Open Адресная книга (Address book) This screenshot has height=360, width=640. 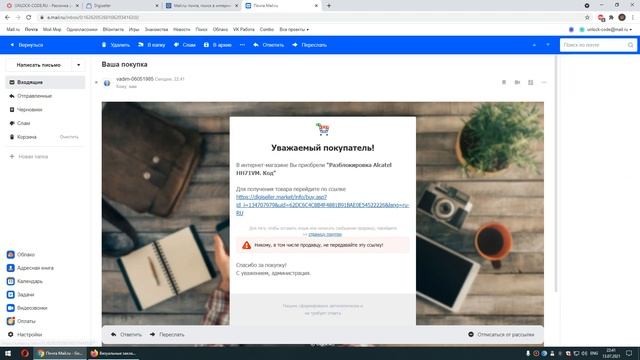click(x=30, y=268)
